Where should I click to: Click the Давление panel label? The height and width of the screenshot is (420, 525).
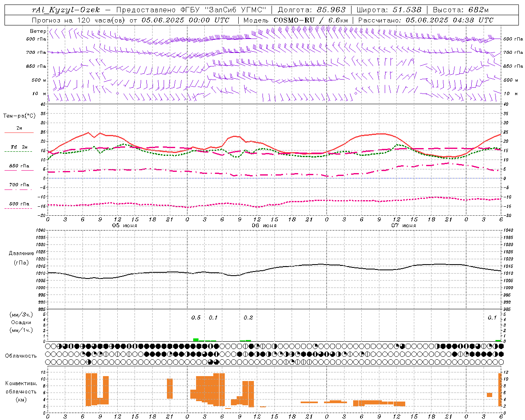tap(21, 253)
